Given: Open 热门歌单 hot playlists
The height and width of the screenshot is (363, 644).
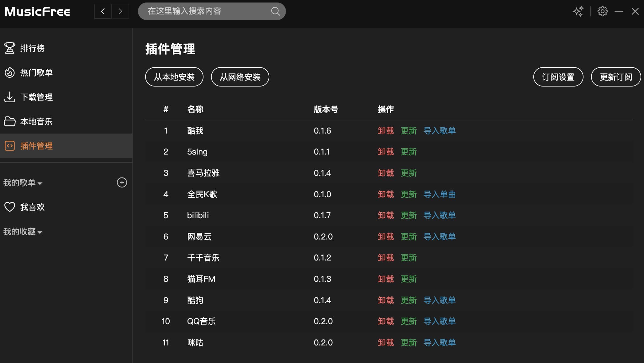Looking at the screenshot, I should pyautogui.click(x=36, y=73).
